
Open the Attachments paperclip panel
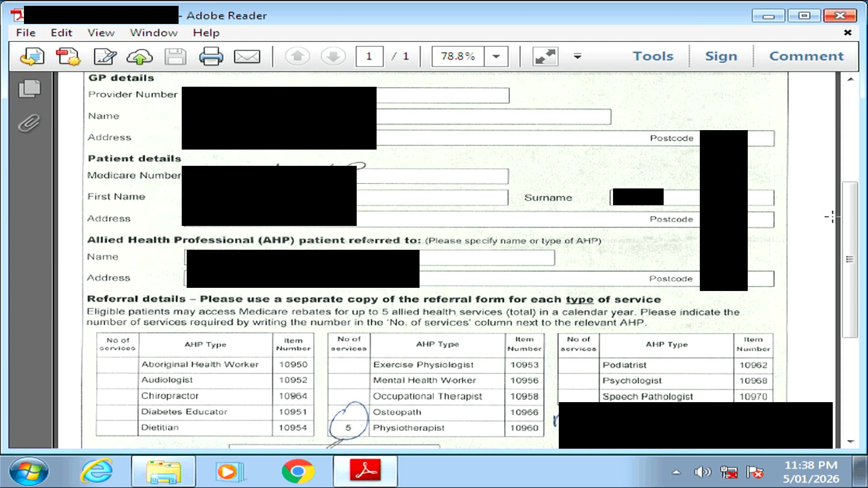(29, 123)
